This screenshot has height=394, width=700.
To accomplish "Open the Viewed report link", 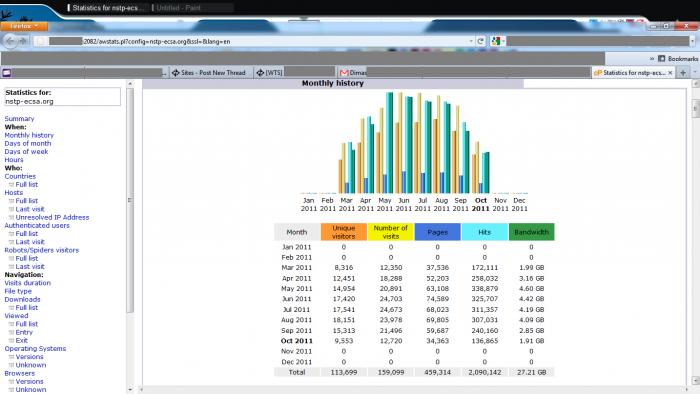I will [x=16, y=316].
